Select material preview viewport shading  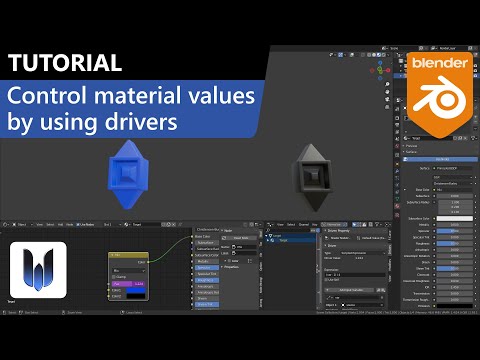coord(379,55)
